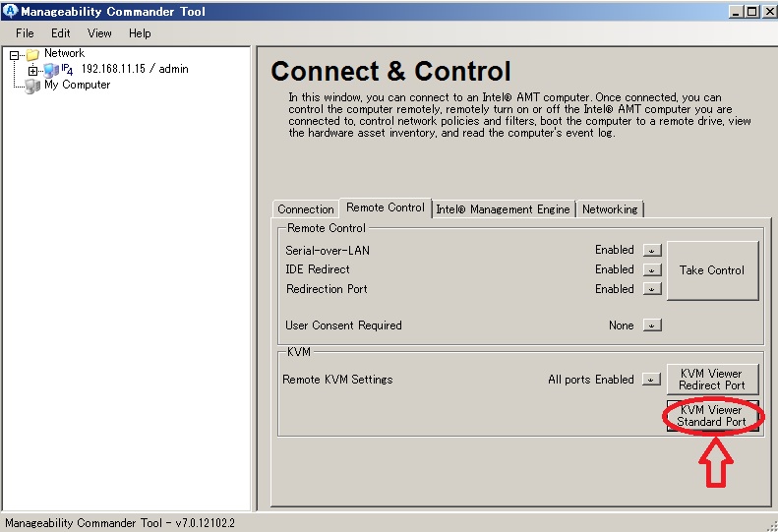Click KVM Viewer Redirect Port button
The height and width of the screenshot is (532, 778).
click(x=712, y=380)
